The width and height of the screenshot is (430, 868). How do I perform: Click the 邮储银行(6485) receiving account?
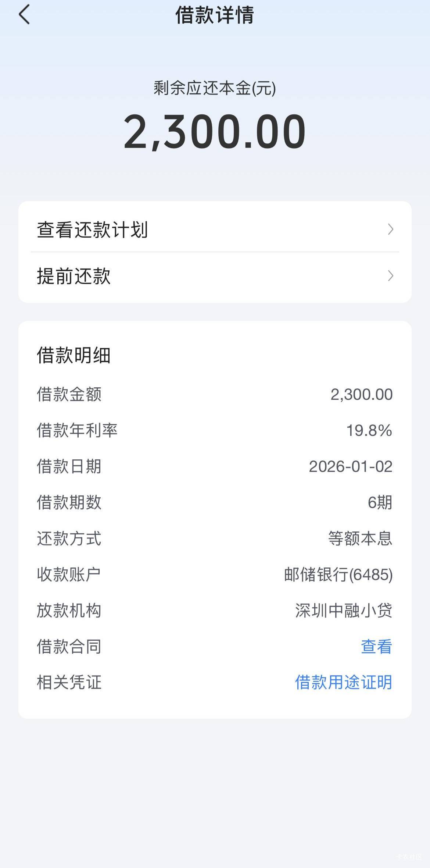(x=338, y=574)
